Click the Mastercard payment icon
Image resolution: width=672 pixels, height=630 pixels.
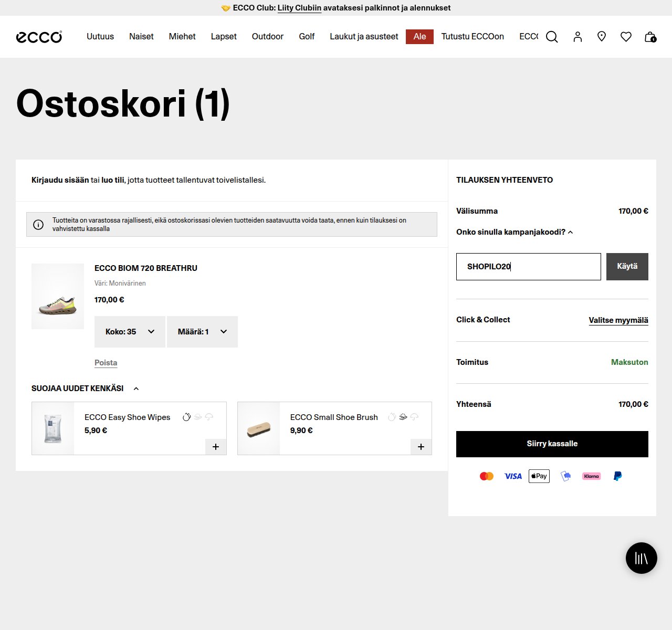pyautogui.click(x=487, y=476)
